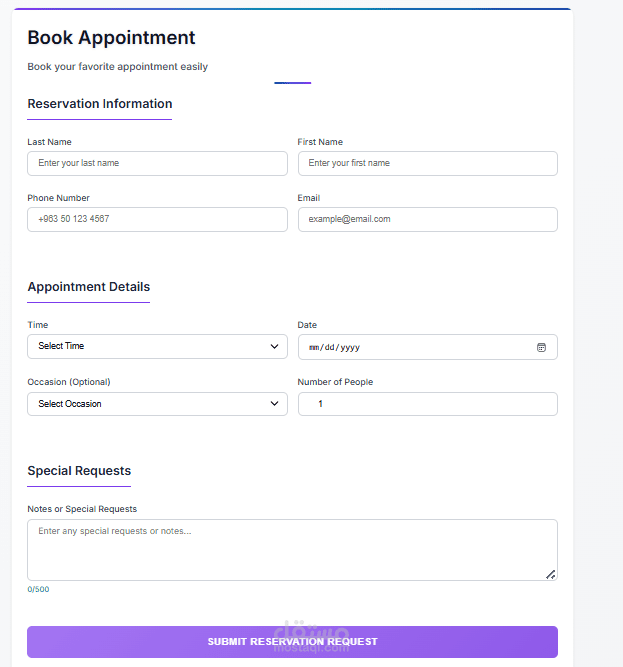The image size is (623, 667).
Task: Click the Special Requests section heading
Action: (79, 471)
